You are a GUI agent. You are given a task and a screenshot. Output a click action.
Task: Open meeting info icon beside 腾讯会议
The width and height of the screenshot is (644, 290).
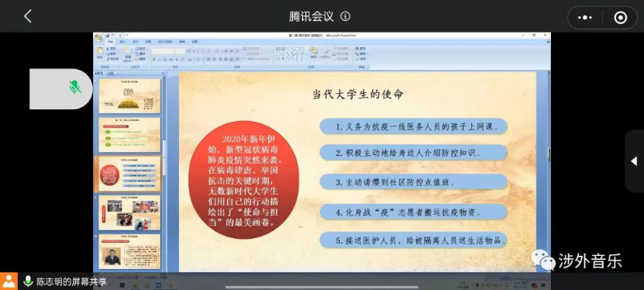346,16
